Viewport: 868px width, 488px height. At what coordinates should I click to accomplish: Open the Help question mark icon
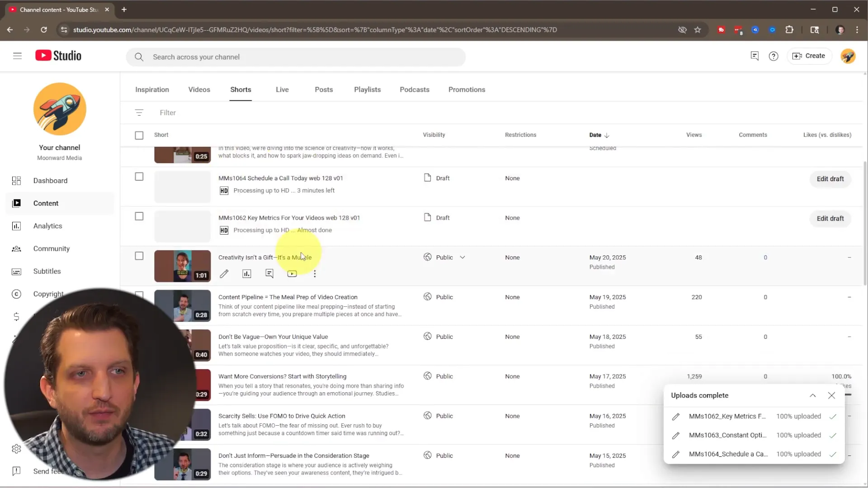774,56
